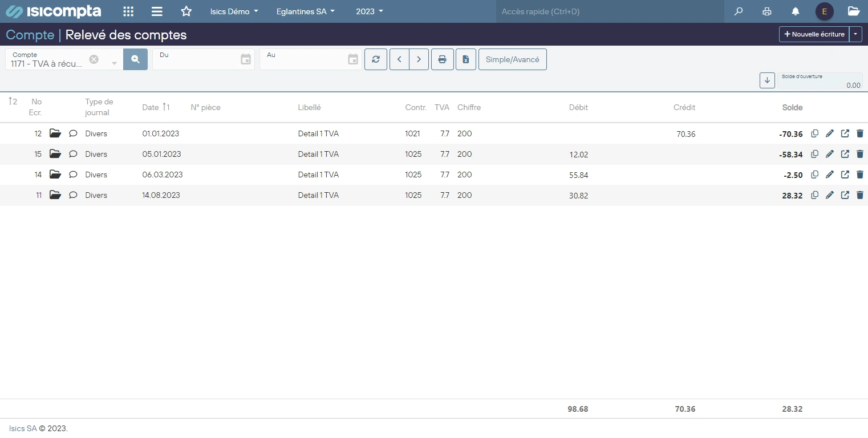Open the Du date calendar picker
Image resolution: width=868 pixels, height=438 pixels.
[x=246, y=59]
